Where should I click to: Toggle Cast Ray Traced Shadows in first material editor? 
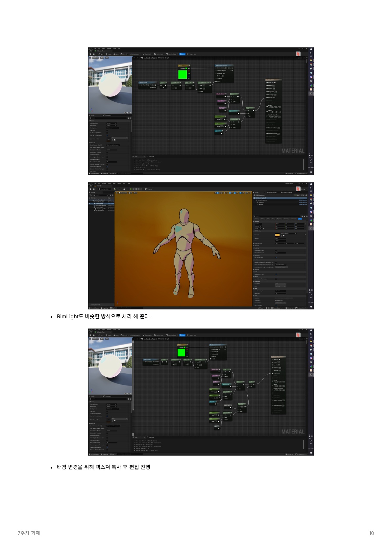pyautogui.click(x=107, y=135)
